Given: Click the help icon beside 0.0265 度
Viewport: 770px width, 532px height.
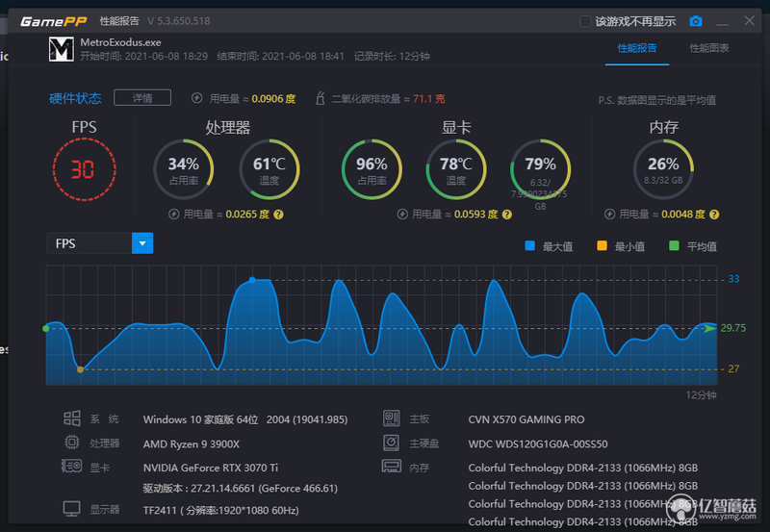Looking at the screenshot, I should (278, 215).
